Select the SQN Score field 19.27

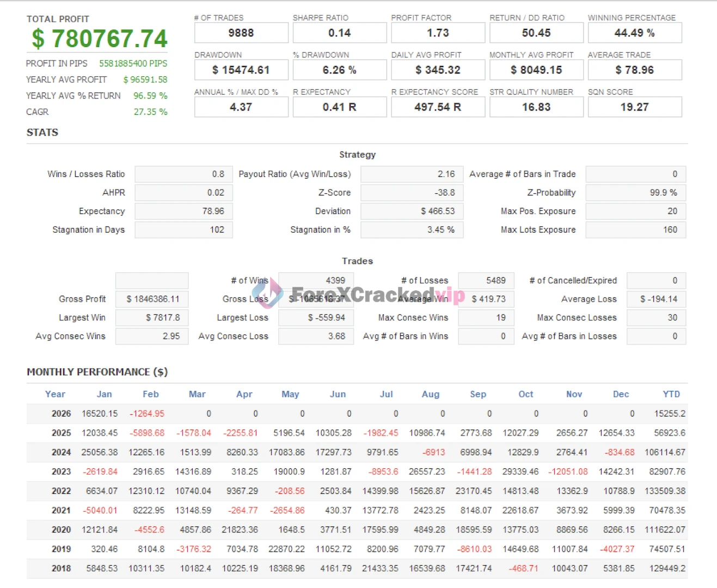pyautogui.click(x=634, y=107)
